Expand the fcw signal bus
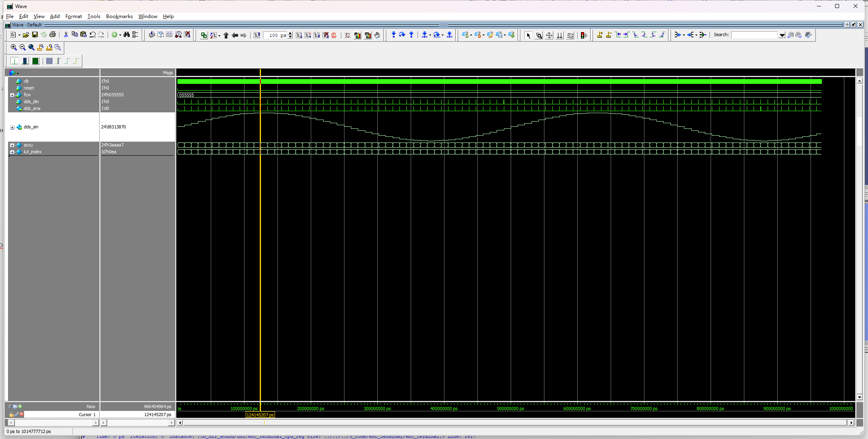Screen dimensions: 868x439 pyautogui.click(x=12, y=95)
